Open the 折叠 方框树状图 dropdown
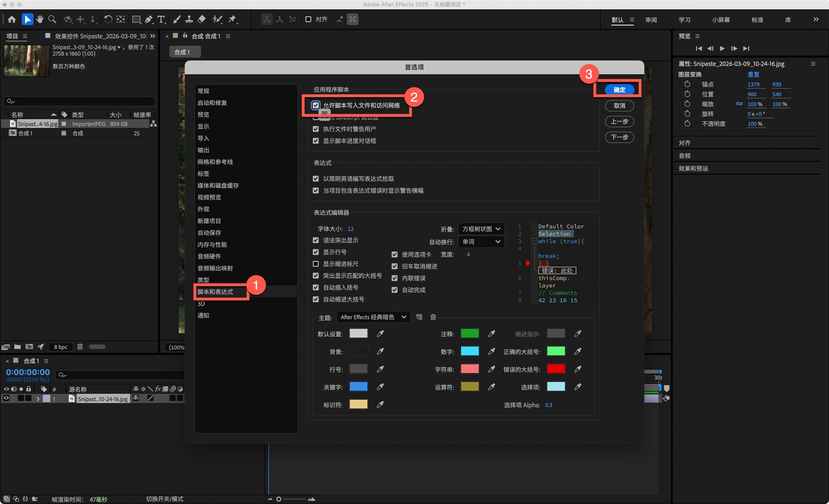Screen dimensions: 829x504 pos(481,229)
